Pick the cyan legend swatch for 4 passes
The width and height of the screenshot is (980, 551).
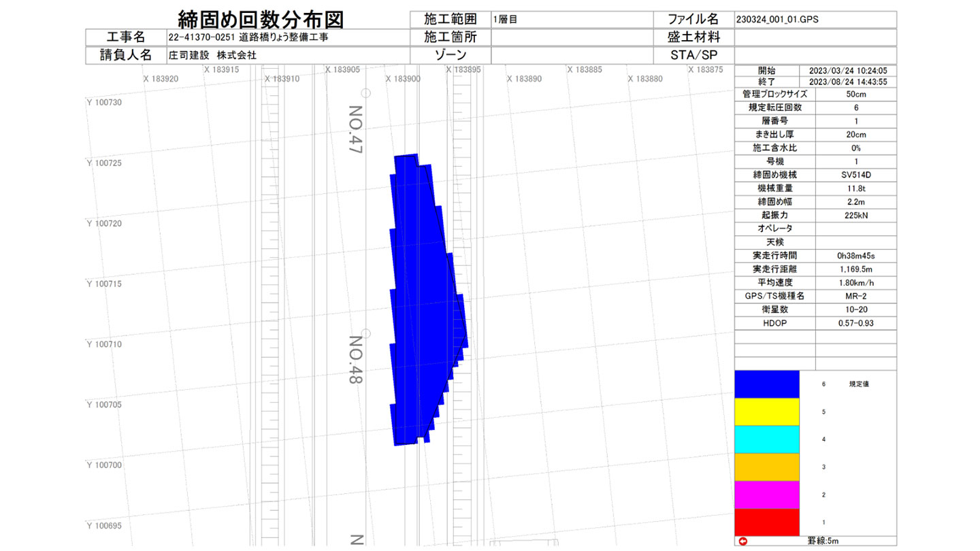pos(766,439)
